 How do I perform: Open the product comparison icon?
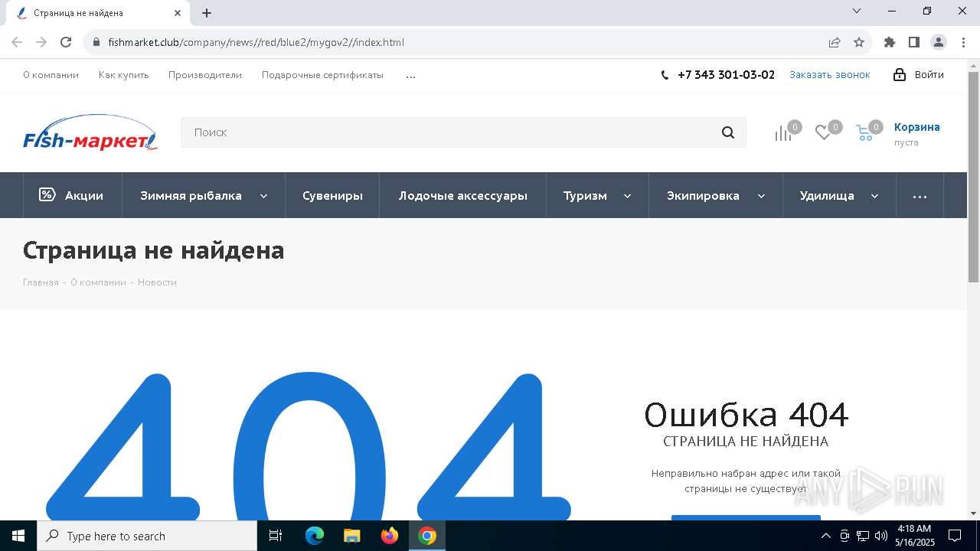pyautogui.click(x=782, y=133)
